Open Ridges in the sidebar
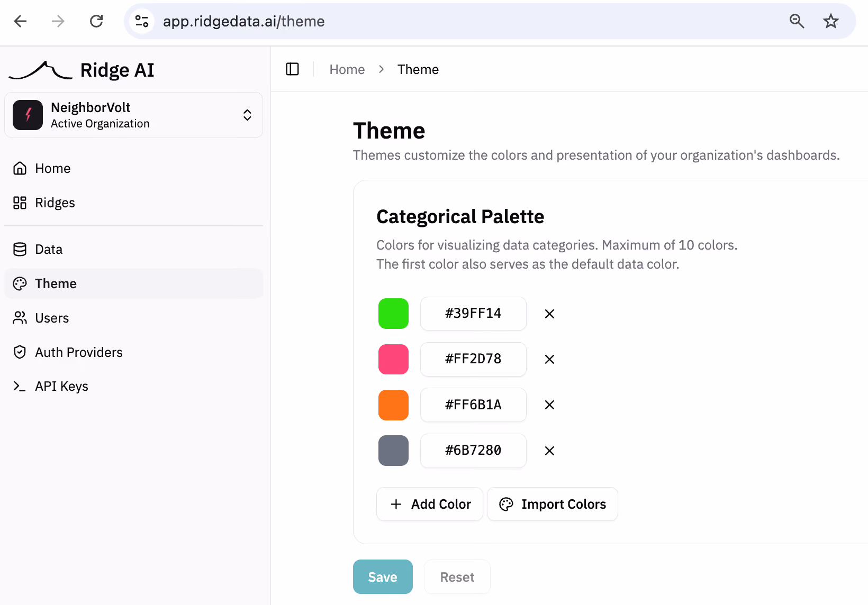The width and height of the screenshot is (868, 605). pyautogui.click(x=133, y=203)
